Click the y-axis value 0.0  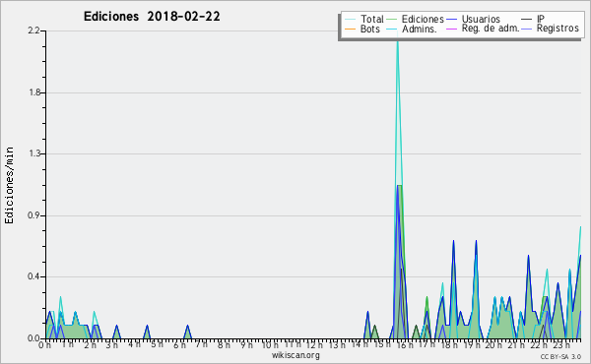[x=33, y=338]
